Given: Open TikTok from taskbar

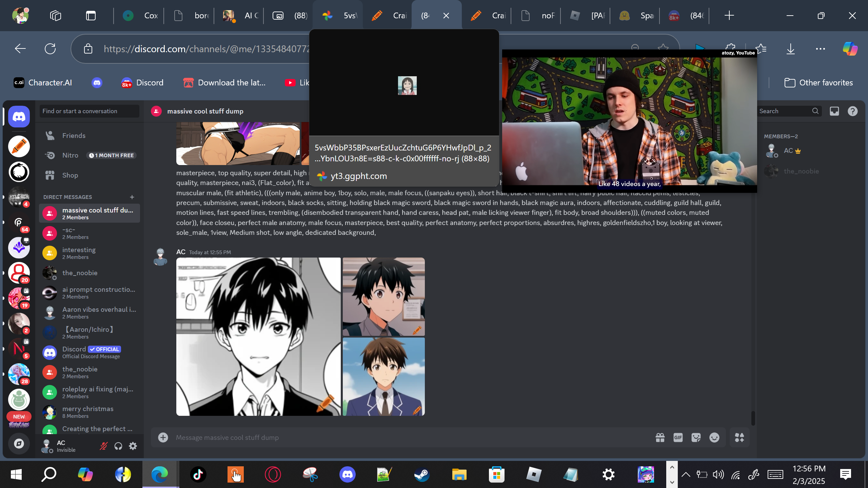Looking at the screenshot, I should coord(198,474).
